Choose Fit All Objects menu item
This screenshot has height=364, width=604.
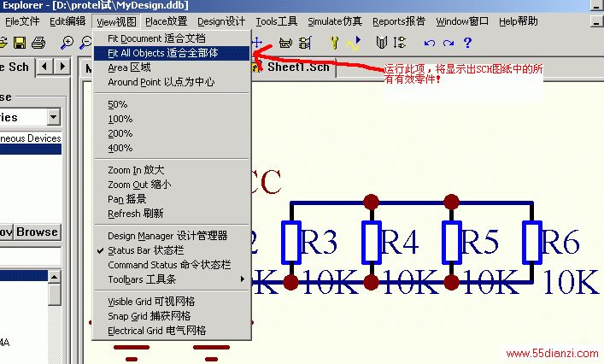pyautogui.click(x=172, y=53)
